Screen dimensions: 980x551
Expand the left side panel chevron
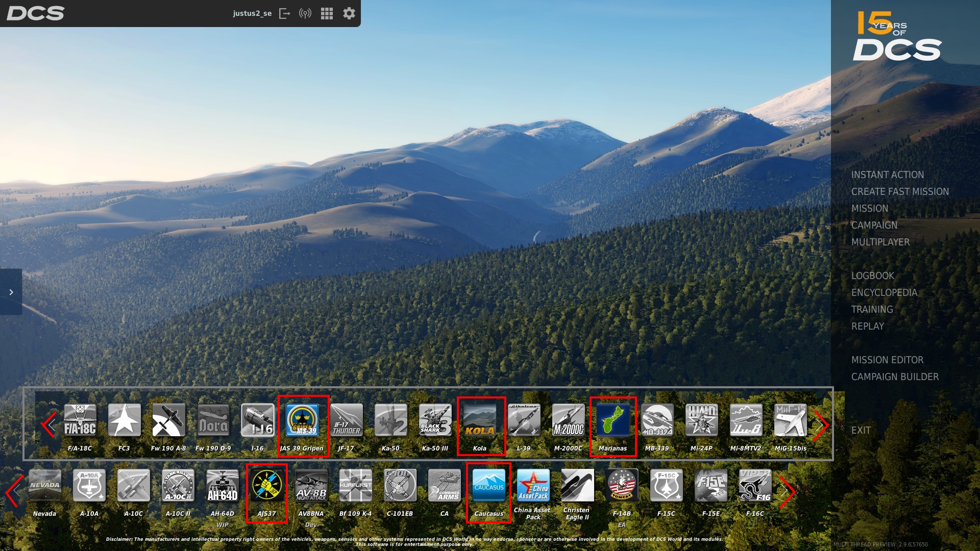[x=11, y=292]
